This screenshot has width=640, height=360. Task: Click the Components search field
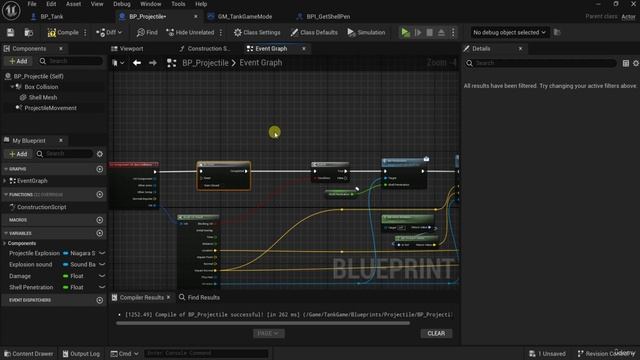click(x=70, y=61)
